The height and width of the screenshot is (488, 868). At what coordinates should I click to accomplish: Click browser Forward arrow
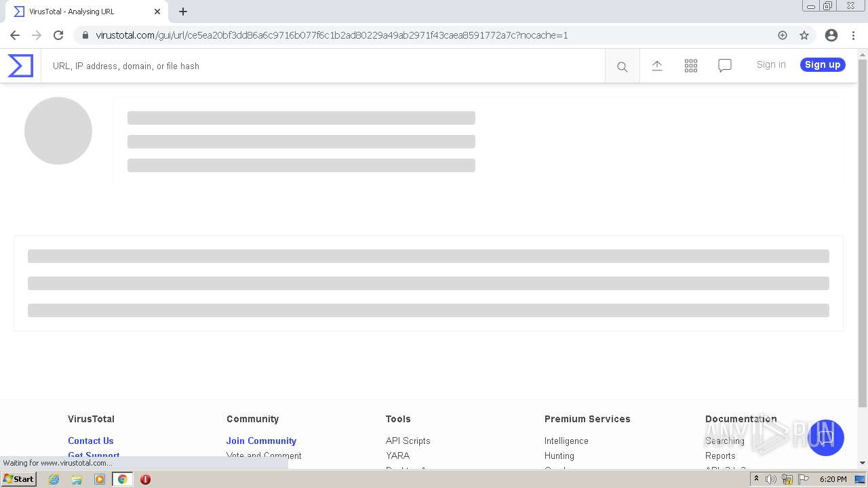[37, 35]
